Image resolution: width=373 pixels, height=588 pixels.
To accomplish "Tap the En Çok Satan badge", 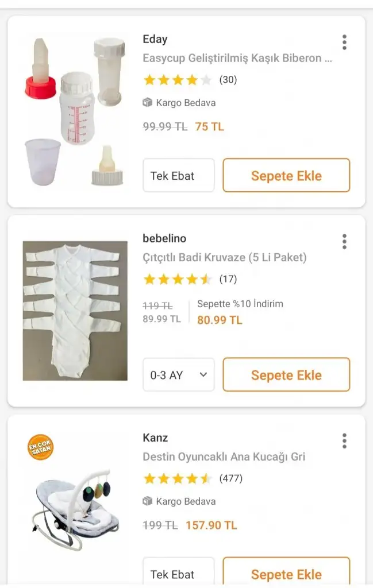I will (41, 447).
